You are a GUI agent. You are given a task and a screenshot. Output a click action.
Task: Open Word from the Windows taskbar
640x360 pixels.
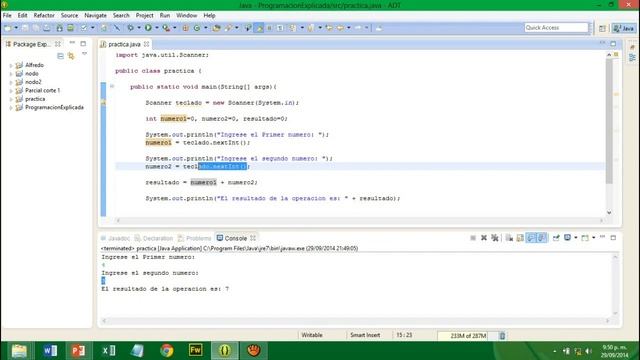[x=50, y=351]
